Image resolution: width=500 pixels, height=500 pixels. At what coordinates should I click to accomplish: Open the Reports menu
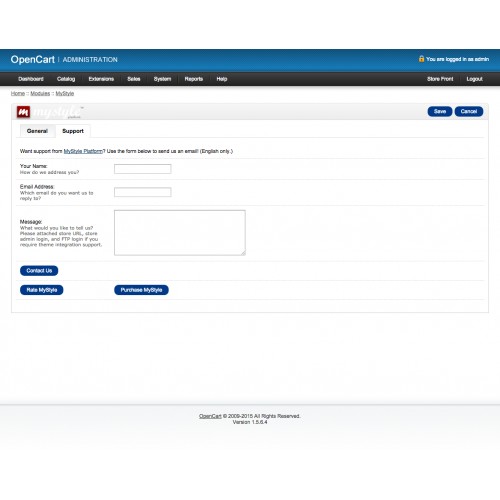pyautogui.click(x=194, y=79)
